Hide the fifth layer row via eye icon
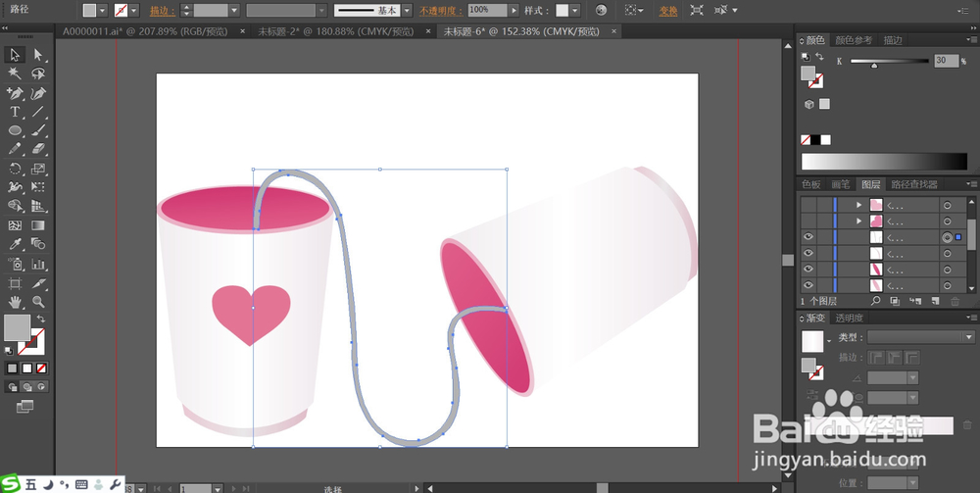Viewport: 980px width, 493px height. (x=808, y=270)
